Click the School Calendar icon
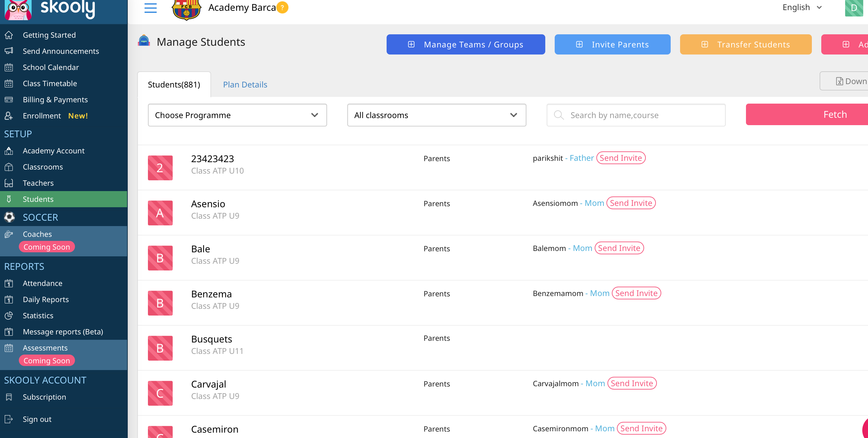 coord(9,67)
